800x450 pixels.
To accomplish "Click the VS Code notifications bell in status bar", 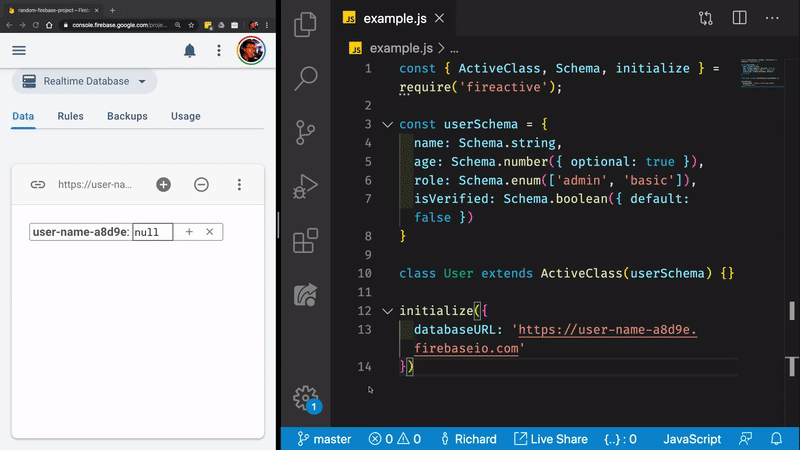I will pyautogui.click(x=776, y=439).
